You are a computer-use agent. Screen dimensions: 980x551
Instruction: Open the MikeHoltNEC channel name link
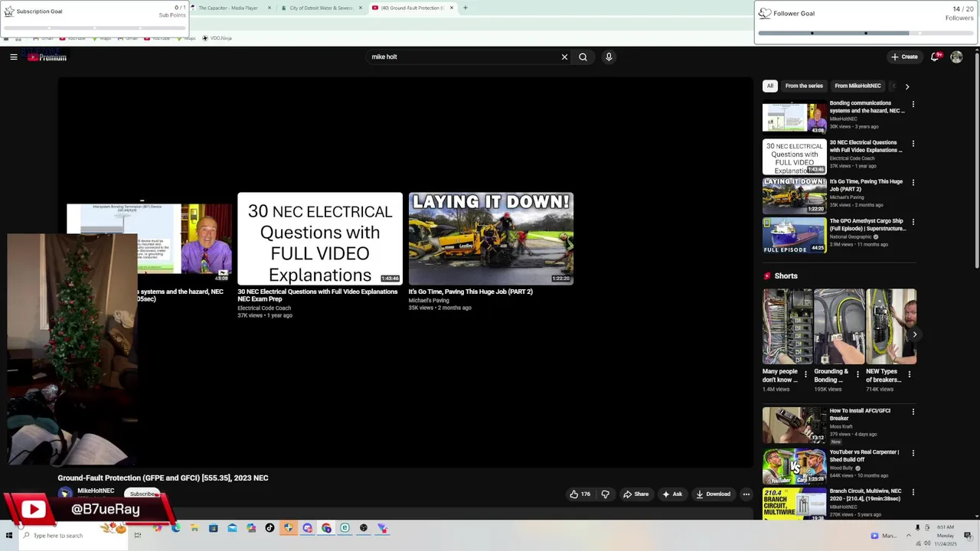(96, 491)
